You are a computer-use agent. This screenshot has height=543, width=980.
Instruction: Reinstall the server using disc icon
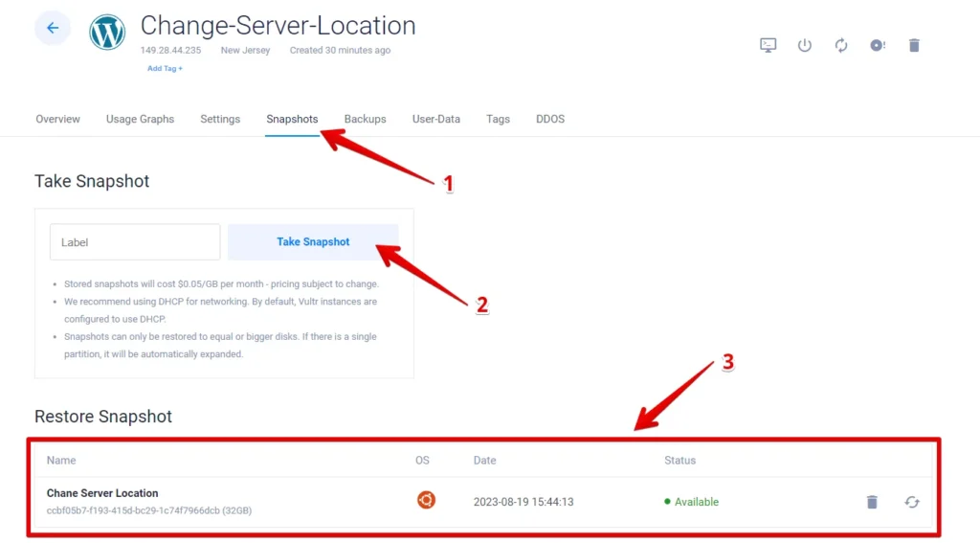(878, 45)
